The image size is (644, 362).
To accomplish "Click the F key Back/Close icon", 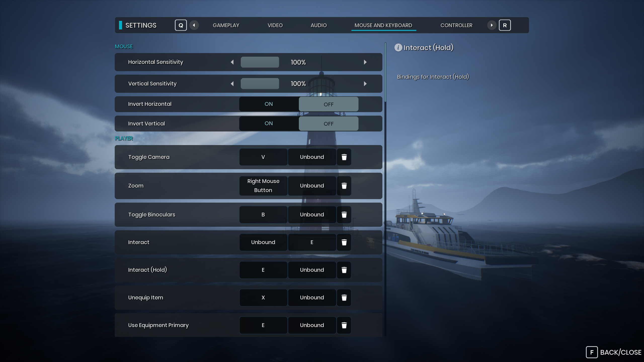I will (592, 352).
